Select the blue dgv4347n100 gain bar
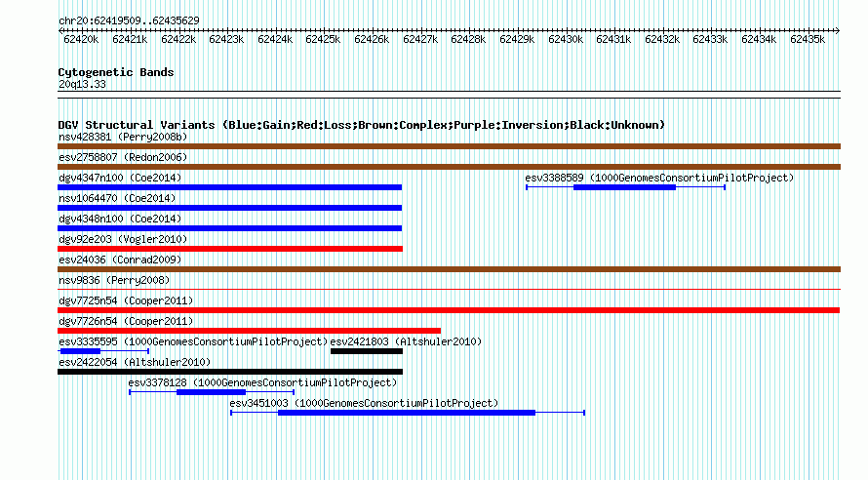This screenshot has height=480, width=868. coord(230,187)
